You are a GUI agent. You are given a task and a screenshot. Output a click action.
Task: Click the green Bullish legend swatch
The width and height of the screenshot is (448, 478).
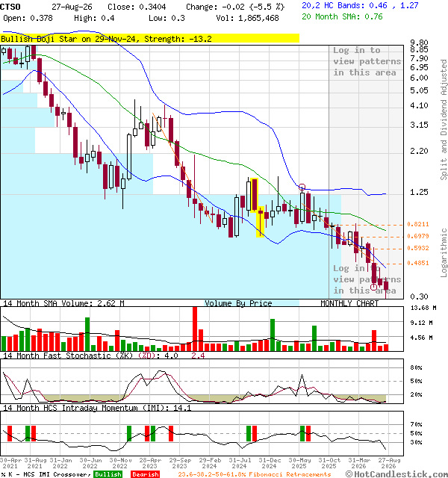108,474
